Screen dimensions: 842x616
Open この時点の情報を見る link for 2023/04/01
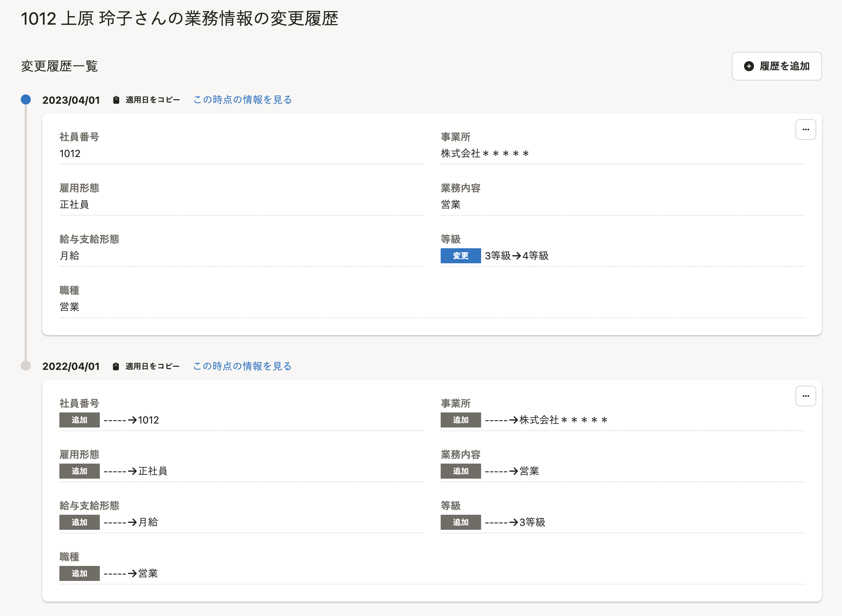[x=243, y=99]
